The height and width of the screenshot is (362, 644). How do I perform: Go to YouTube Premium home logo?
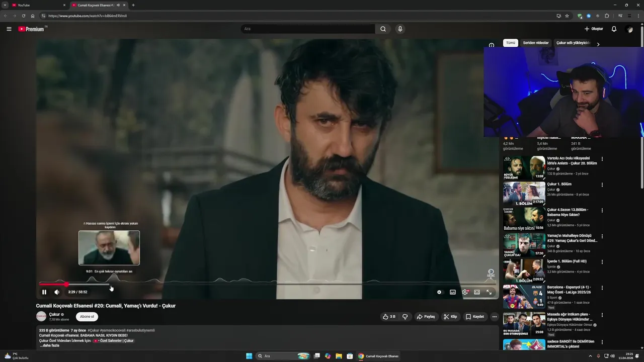coord(32,29)
